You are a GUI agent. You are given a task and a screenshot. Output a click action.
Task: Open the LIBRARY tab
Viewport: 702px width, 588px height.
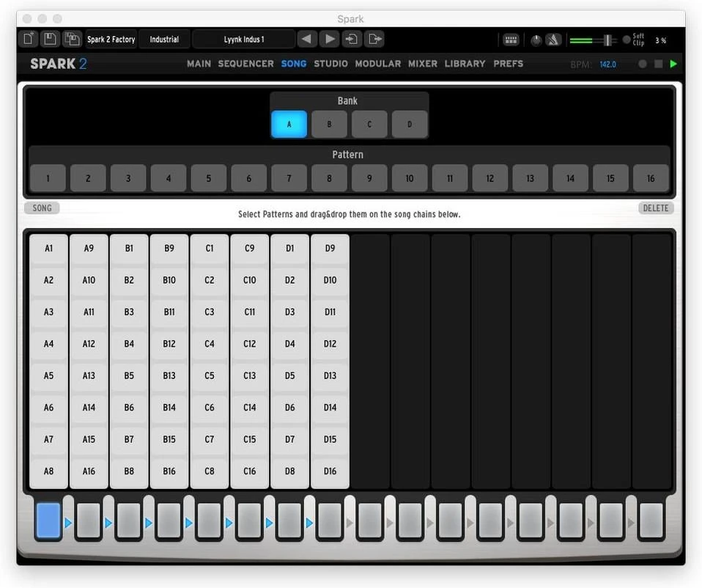tap(465, 64)
